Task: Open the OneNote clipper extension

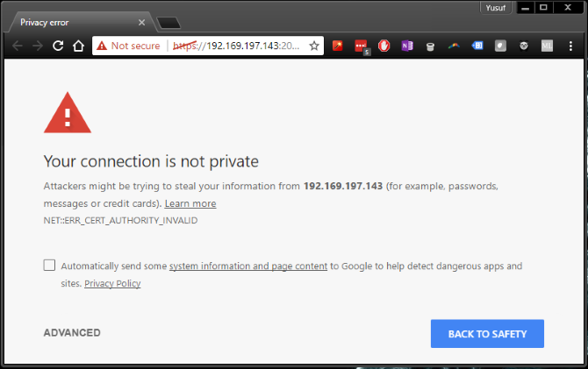Action: coord(406,46)
